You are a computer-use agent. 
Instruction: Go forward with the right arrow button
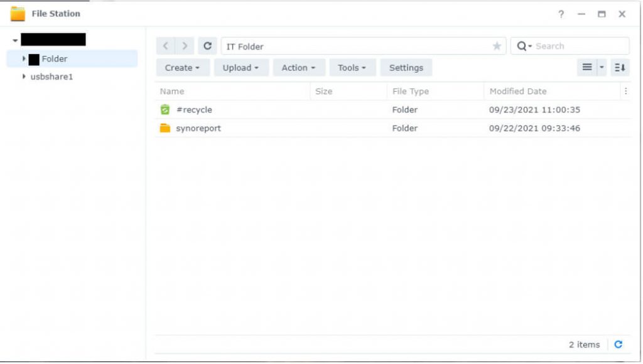pyautogui.click(x=185, y=46)
